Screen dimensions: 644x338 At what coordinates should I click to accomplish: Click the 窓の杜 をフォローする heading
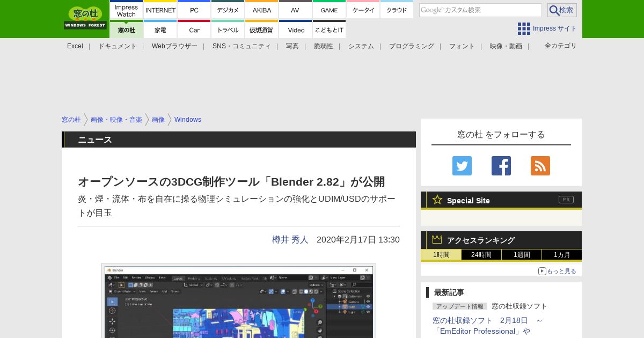tap(501, 134)
